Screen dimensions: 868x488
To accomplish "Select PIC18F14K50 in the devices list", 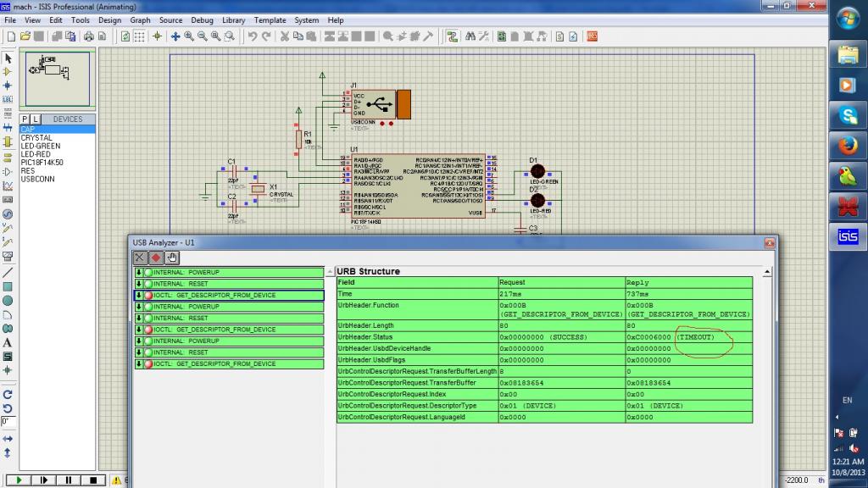I will 42,163.
